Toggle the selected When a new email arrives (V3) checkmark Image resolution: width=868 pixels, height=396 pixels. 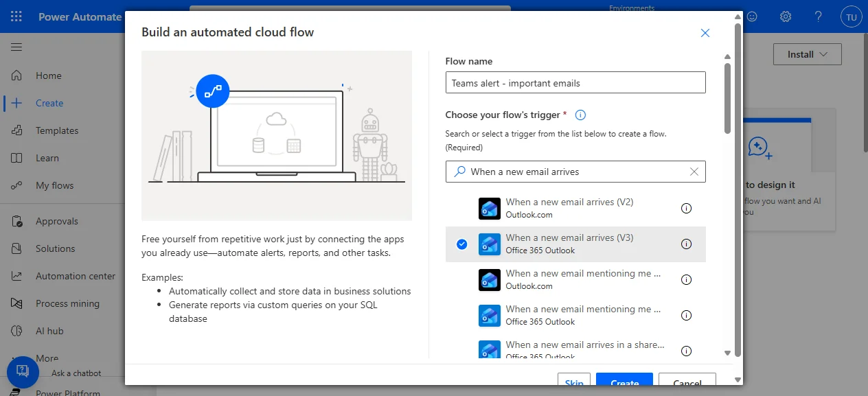click(461, 244)
